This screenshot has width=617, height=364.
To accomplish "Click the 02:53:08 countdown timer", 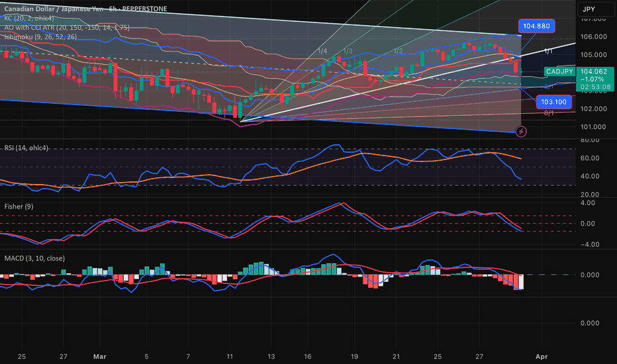I will 595,87.
